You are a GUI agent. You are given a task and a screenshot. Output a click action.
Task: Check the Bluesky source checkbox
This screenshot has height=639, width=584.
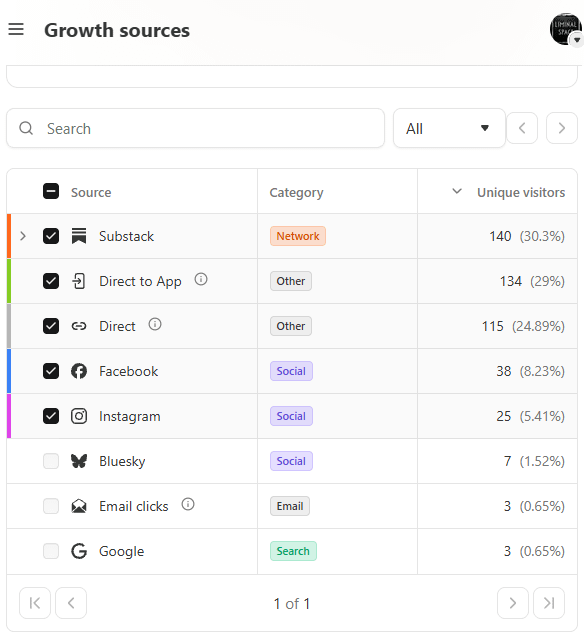pyautogui.click(x=51, y=461)
